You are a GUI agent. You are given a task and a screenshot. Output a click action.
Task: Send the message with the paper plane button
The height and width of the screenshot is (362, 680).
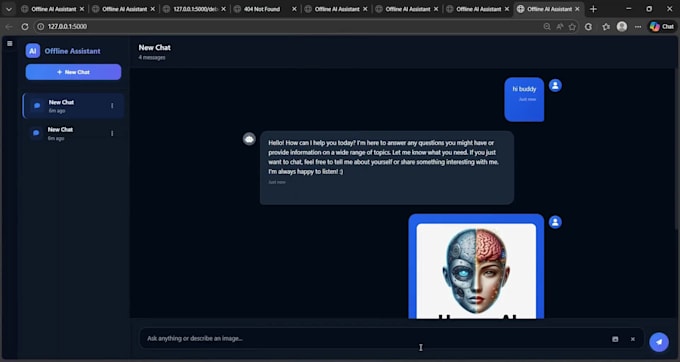tap(659, 342)
